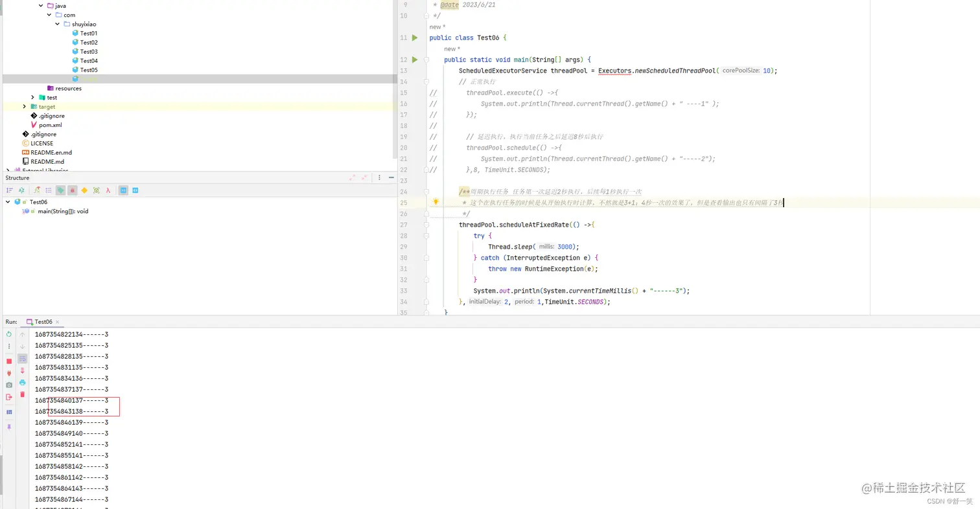Click Sort by Visibility icon in Structure toolbar
This screenshot has width=980, height=509.
click(x=9, y=190)
